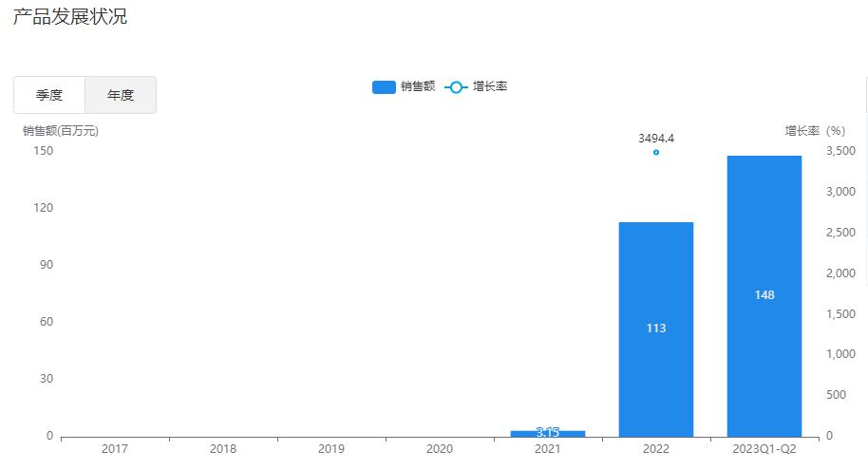The width and height of the screenshot is (868, 470).
Task: Click the 2022 sales bar labeled 113
Action: 656,329
